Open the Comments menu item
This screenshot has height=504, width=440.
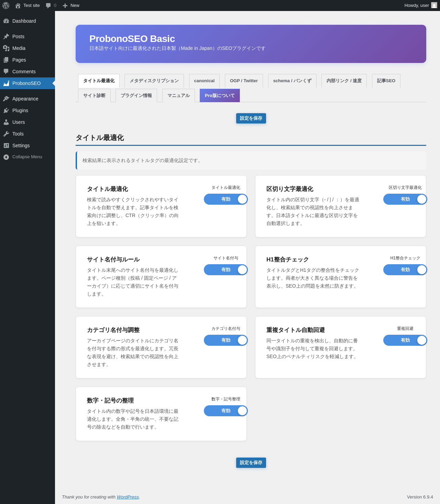[27, 72]
